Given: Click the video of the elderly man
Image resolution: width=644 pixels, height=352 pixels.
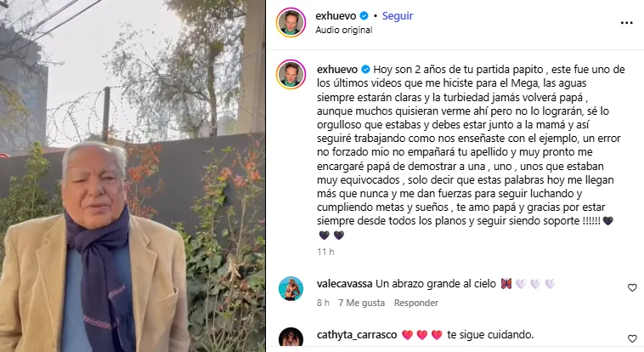Looking at the screenshot, I should [x=133, y=176].
